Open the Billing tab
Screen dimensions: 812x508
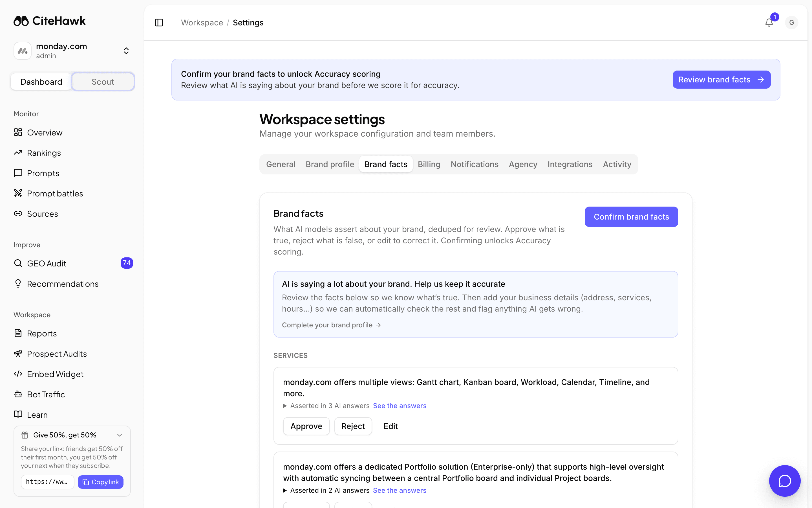[x=429, y=164]
